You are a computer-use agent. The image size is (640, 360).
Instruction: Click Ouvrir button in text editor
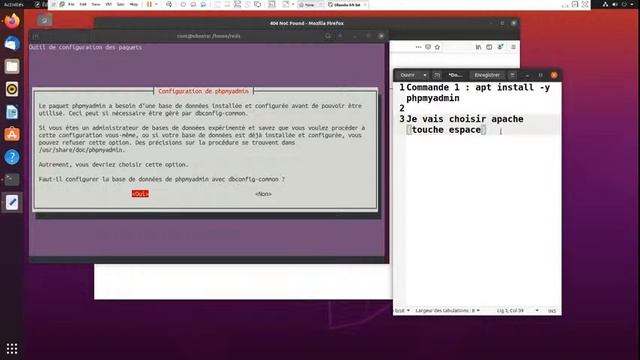click(408, 75)
